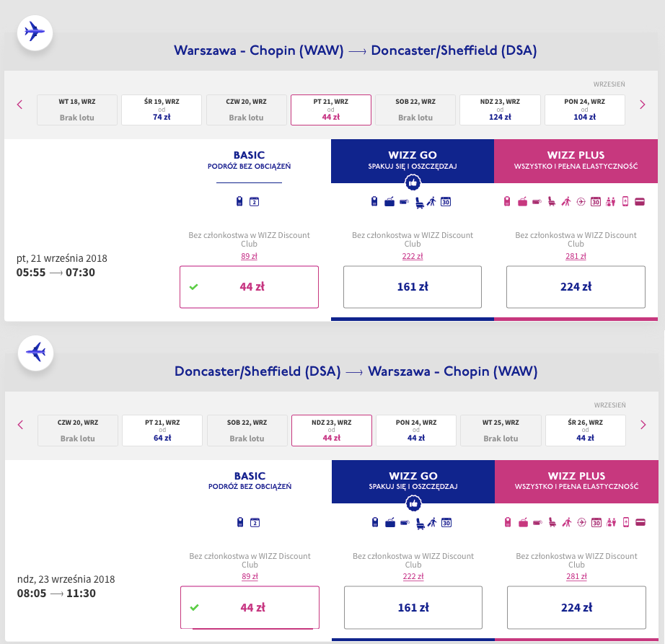665x644 pixels.
Task: Open outbound BASIC non-member price 89 zł
Action: click(x=249, y=256)
